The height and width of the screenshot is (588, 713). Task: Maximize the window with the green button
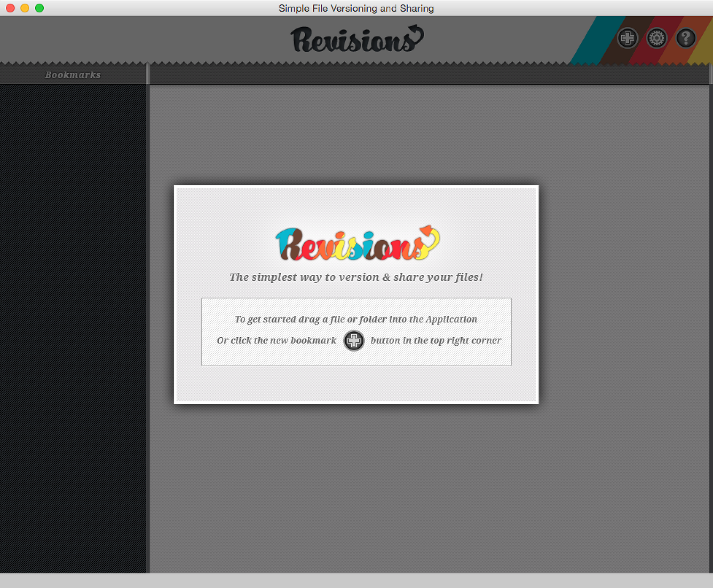tap(39, 8)
